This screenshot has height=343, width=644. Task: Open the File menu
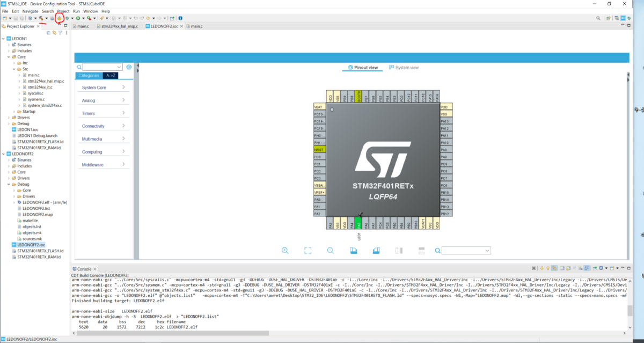(5, 11)
